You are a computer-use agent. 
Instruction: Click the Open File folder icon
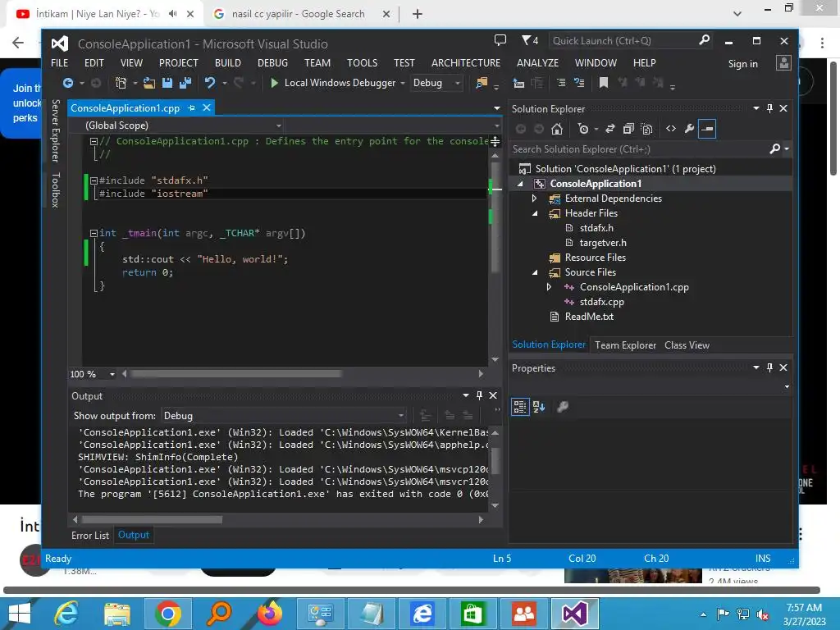click(149, 83)
